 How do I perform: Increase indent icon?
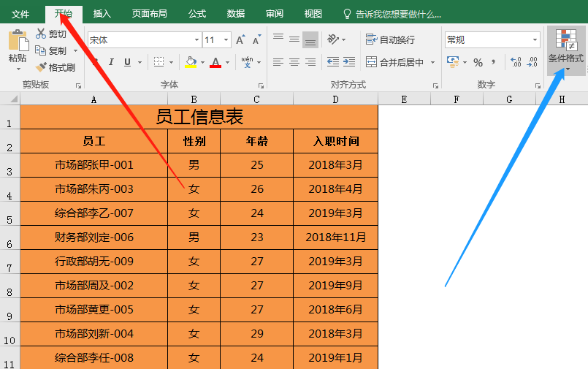click(x=349, y=62)
